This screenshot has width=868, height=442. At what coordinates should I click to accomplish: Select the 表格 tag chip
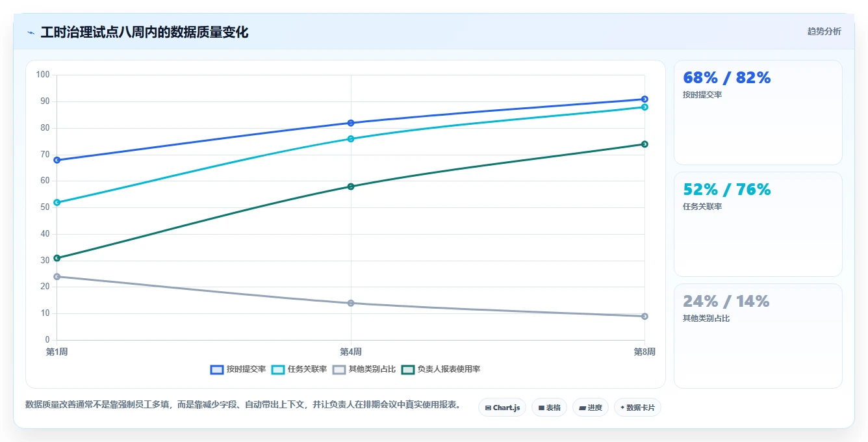(549, 408)
